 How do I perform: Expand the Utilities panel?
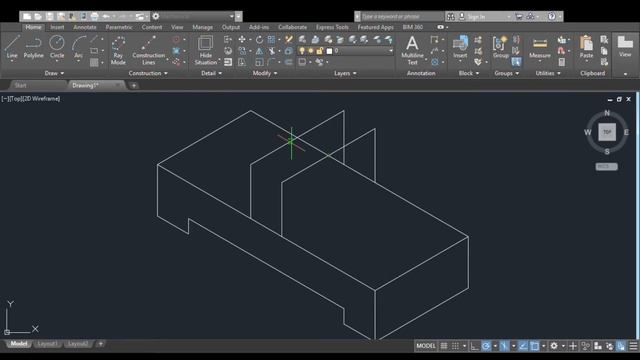[548, 73]
